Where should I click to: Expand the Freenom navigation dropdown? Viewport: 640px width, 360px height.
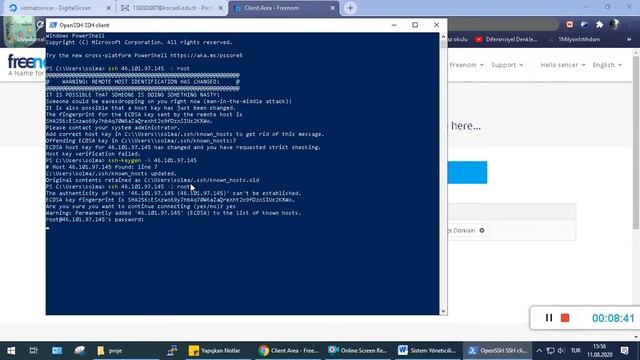[x=466, y=65]
